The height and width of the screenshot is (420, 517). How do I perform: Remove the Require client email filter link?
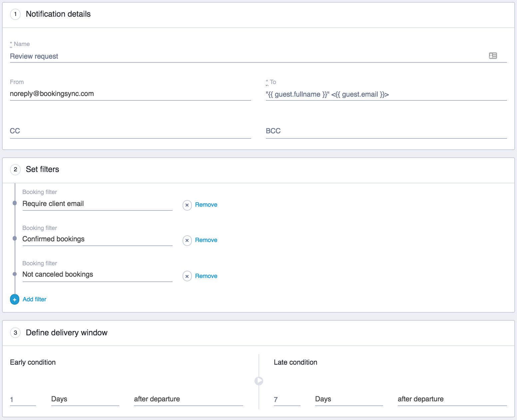pos(206,205)
